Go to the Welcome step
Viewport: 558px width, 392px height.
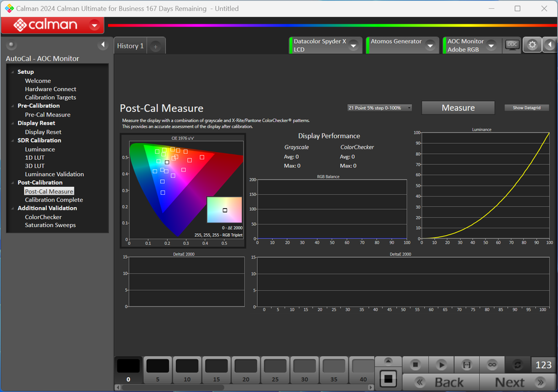tap(38, 81)
